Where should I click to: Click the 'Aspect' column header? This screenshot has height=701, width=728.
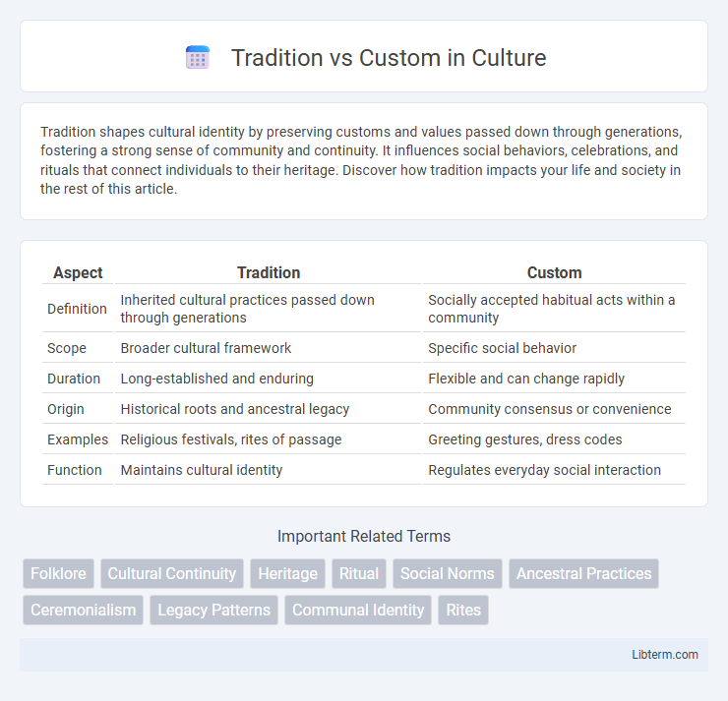tap(78, 272)
